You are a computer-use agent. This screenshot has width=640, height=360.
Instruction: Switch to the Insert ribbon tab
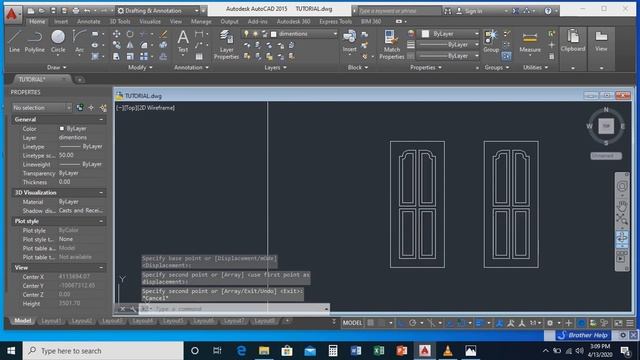[x=61, y=21]
